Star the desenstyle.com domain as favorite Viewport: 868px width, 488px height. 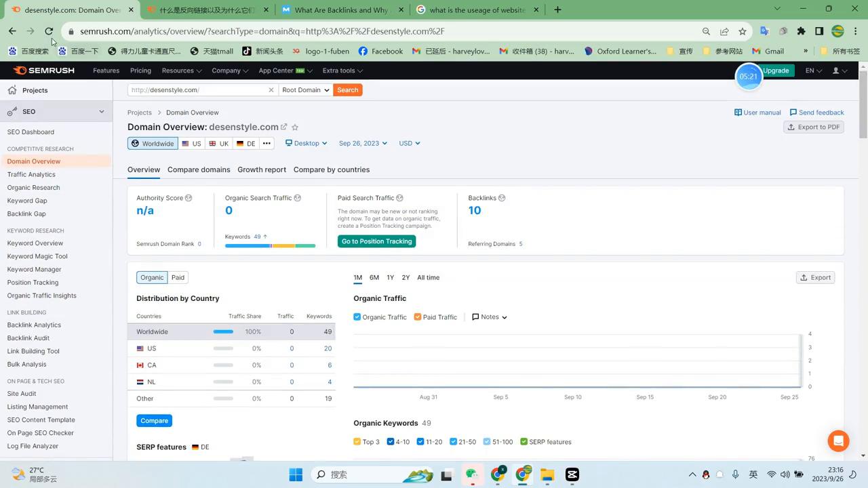click(x=295, y=127)
